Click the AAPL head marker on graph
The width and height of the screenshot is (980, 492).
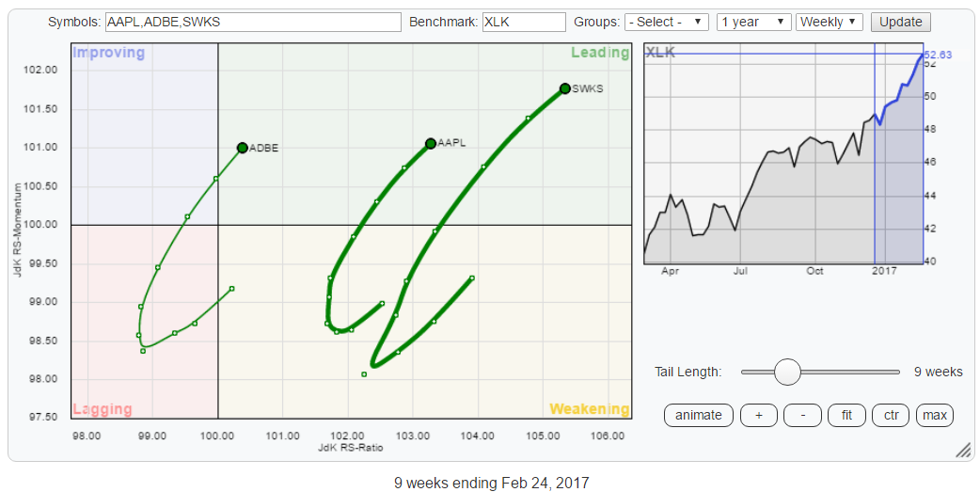[x=431, y=144]
